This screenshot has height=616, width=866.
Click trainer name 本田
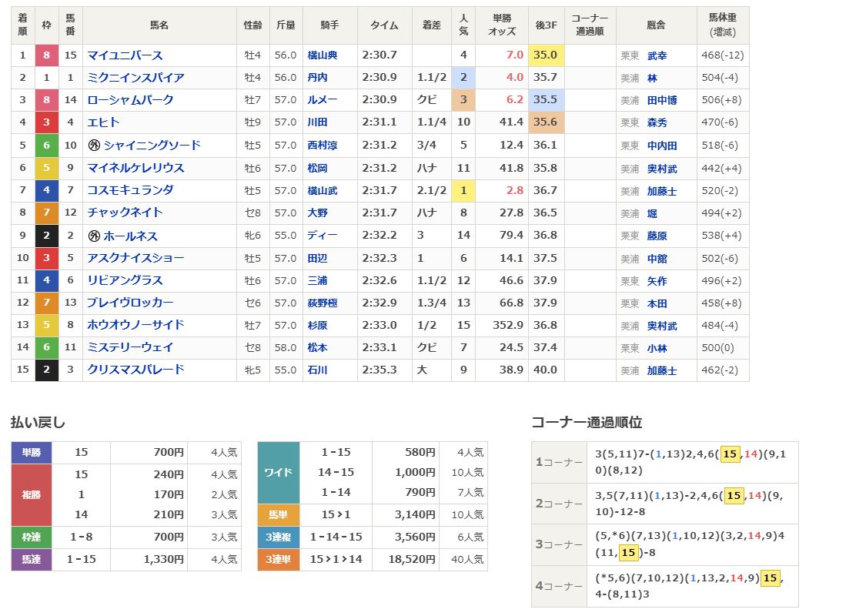pyautogui.click(x=657, y=304)
